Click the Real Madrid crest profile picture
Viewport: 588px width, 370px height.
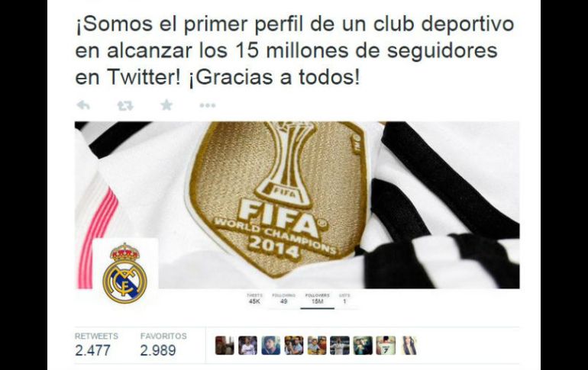pos(125,272)
